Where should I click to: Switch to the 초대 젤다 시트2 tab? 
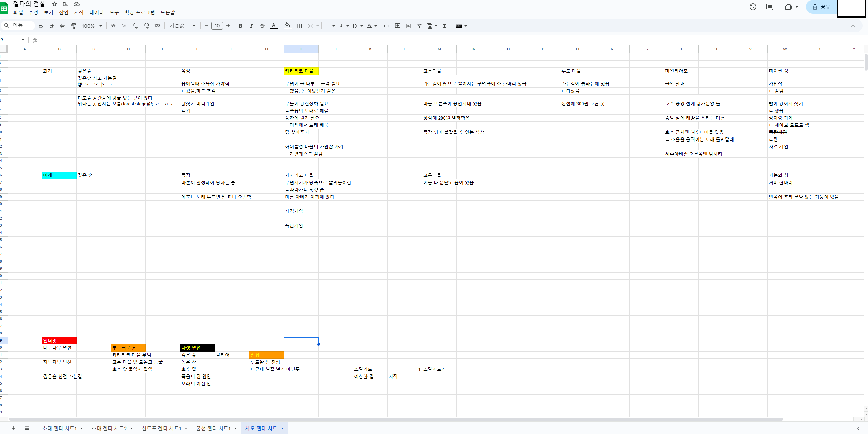tap(109, 428)
